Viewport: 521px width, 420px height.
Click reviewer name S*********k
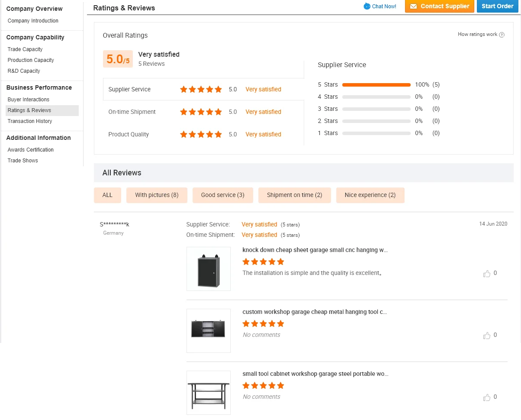pyautogui.click(x=114, y=224)
